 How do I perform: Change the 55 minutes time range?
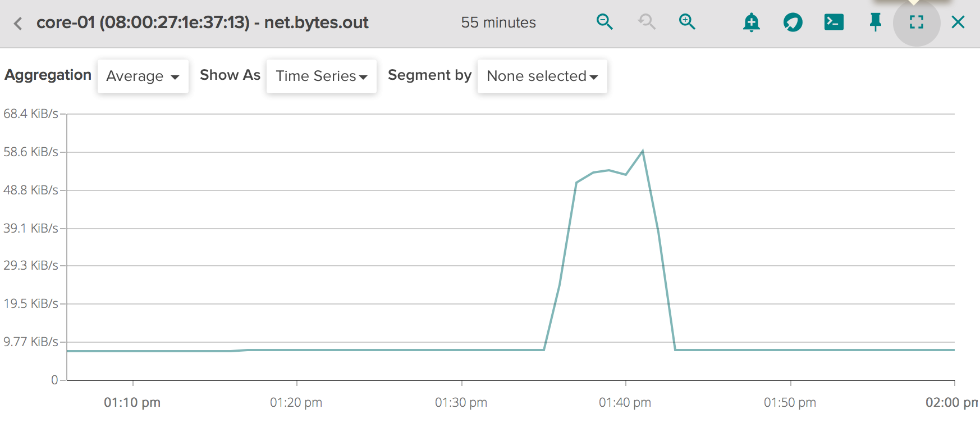click(497, 22)
